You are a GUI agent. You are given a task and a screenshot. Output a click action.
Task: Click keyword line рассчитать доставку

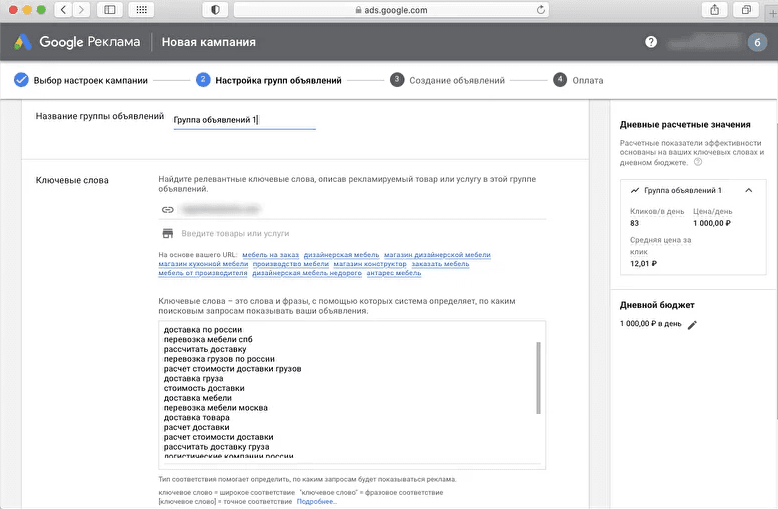[x=205, y=349]
